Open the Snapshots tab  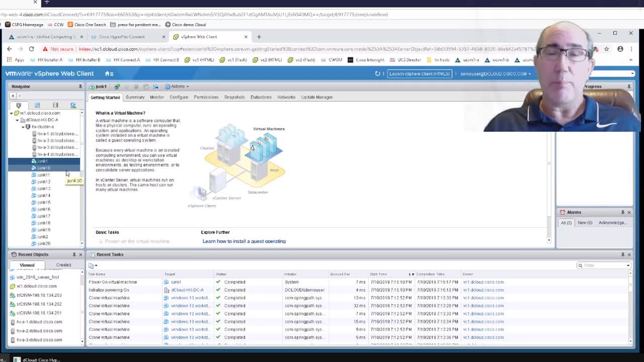point(234,97)
